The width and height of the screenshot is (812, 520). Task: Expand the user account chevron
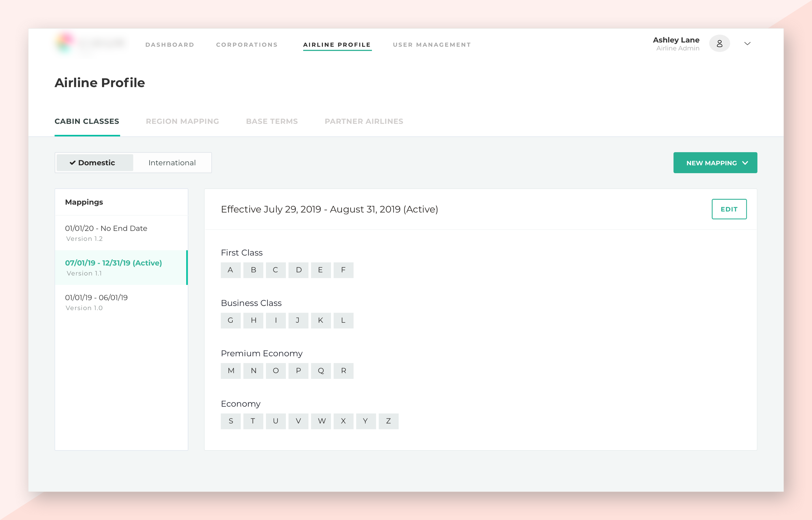747,44
